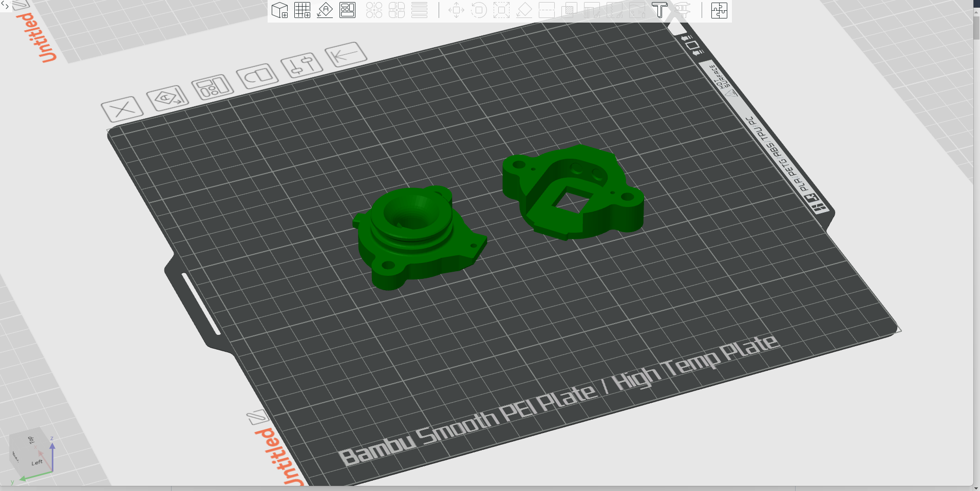Select the Split to Parts icon
Image resolution: width=980 pixels, height=491 pixels.
click(x=397, y=10)
